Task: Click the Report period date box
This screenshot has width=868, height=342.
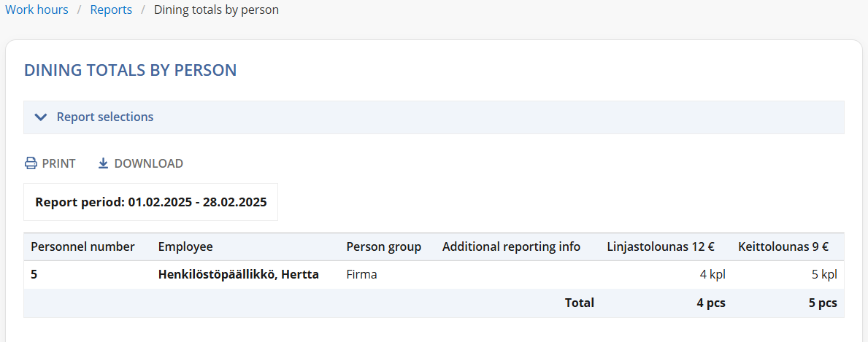Action: tap(150, 202)
